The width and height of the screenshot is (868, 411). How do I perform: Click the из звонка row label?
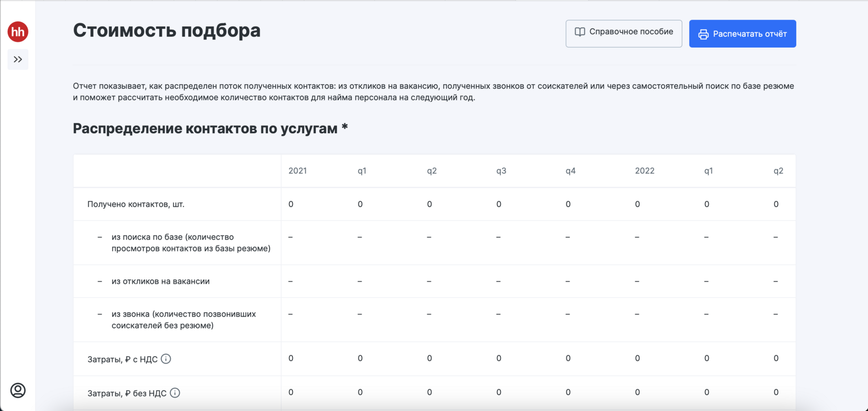coord(183,320)
